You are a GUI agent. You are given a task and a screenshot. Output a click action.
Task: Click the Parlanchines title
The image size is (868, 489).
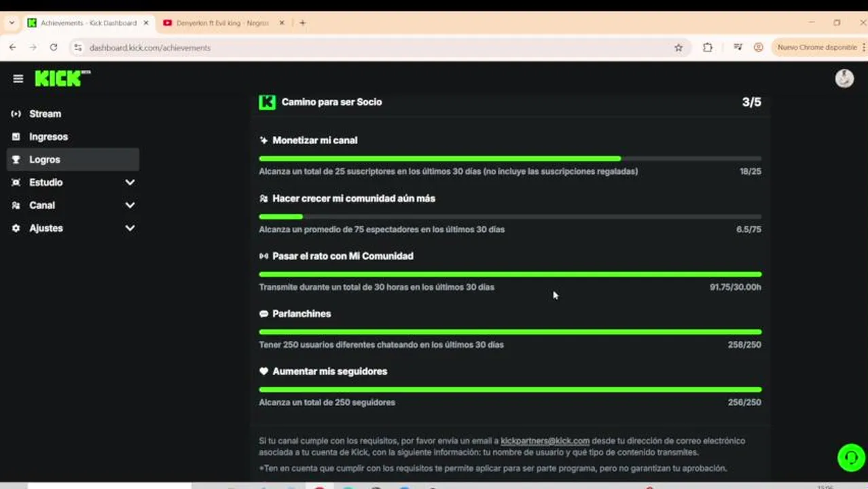[302, 314]
